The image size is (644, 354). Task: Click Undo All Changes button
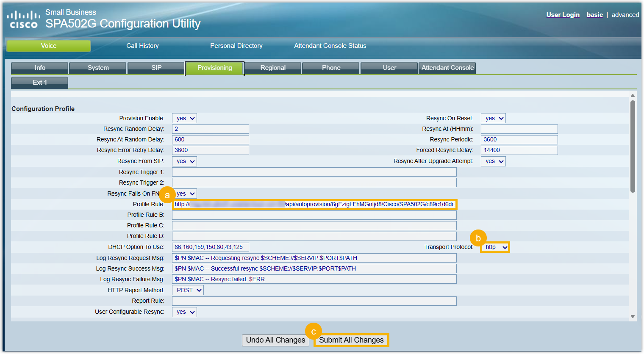[x=275, y=340]
